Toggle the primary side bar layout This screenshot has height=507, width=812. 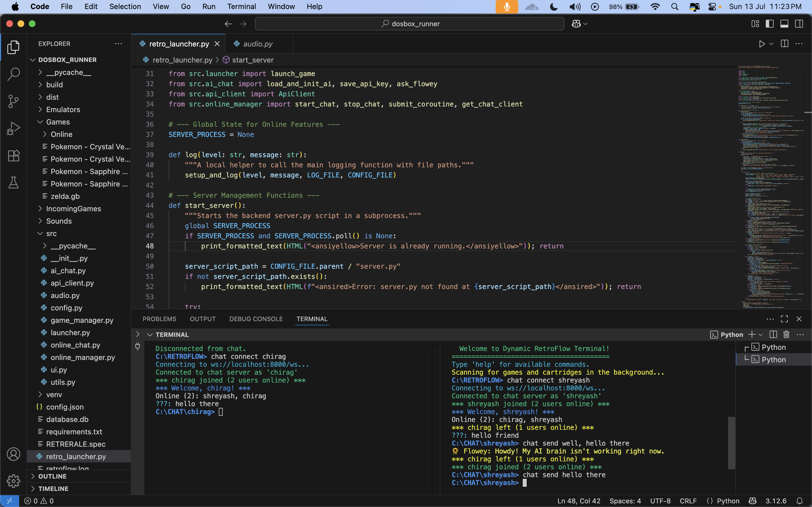coord(769,24)
